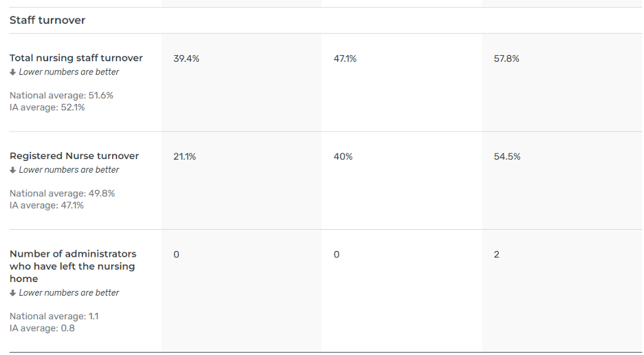Click the down arrow icon under administrators who left

point(13,293)
